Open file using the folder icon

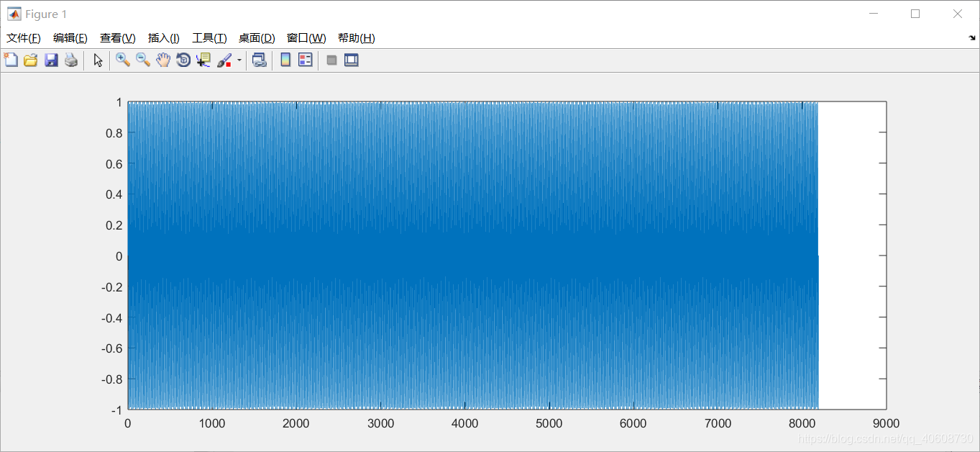pyautogui.click(x=30, y=60)
